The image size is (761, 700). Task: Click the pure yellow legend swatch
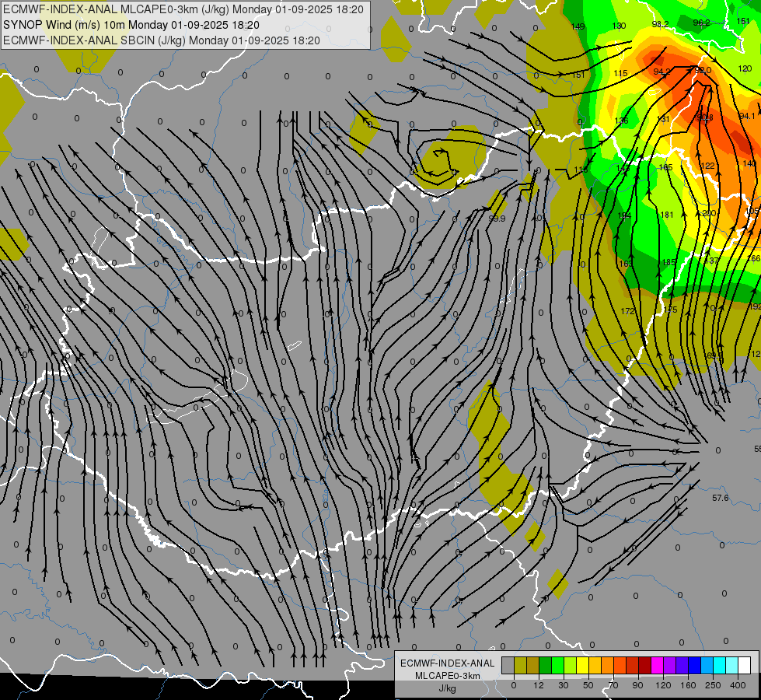click(583, 666)
